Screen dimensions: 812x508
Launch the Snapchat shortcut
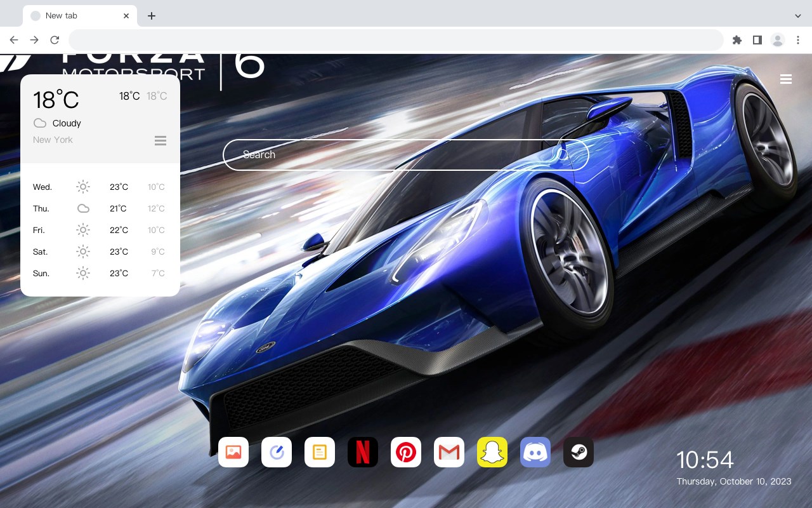pos(492,452)
